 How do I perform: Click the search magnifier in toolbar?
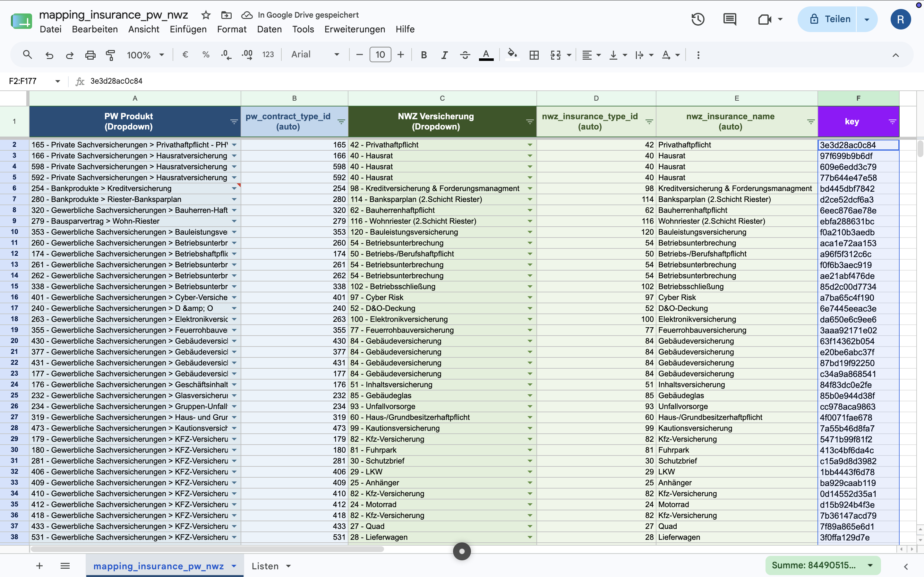[x=27, y=54]
